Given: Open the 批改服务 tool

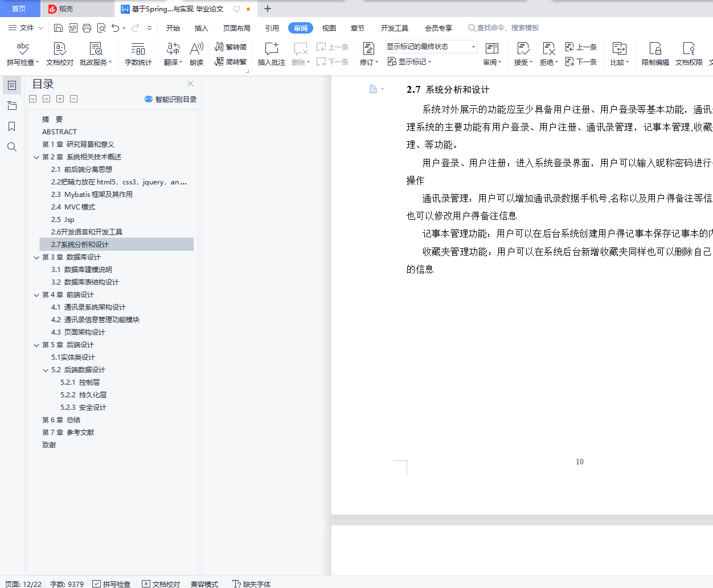Looking at the screenshot, I should point(96,54).
